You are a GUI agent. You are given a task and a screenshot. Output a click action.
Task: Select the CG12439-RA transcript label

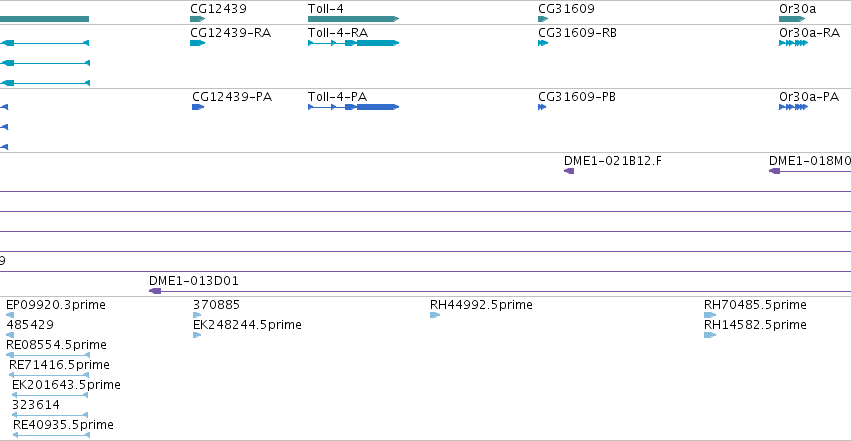(x=231, y=33)
